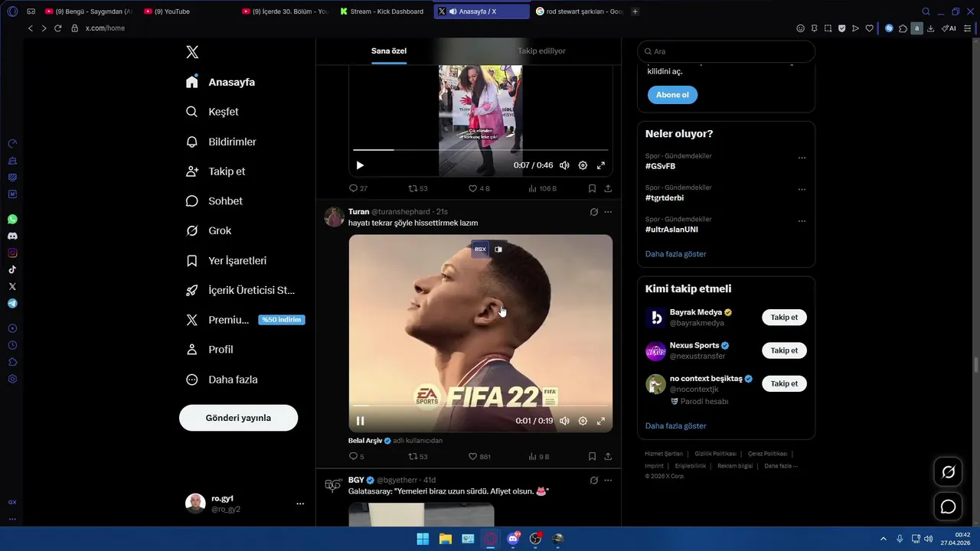The height and width of the screenshot is (551, 980).
Task: Open options menu for #GSvFB trend
Action: pos(802,158)
